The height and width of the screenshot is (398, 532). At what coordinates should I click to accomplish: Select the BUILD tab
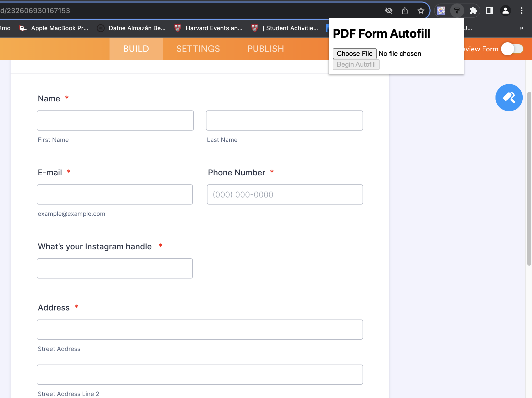[136, 49]
